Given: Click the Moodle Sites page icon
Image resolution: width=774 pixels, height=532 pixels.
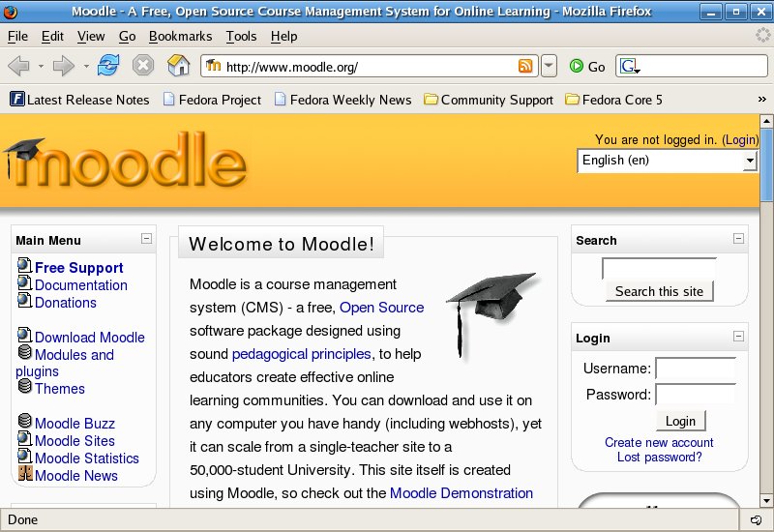Looking at the screenshot, I should click(25, 439).
